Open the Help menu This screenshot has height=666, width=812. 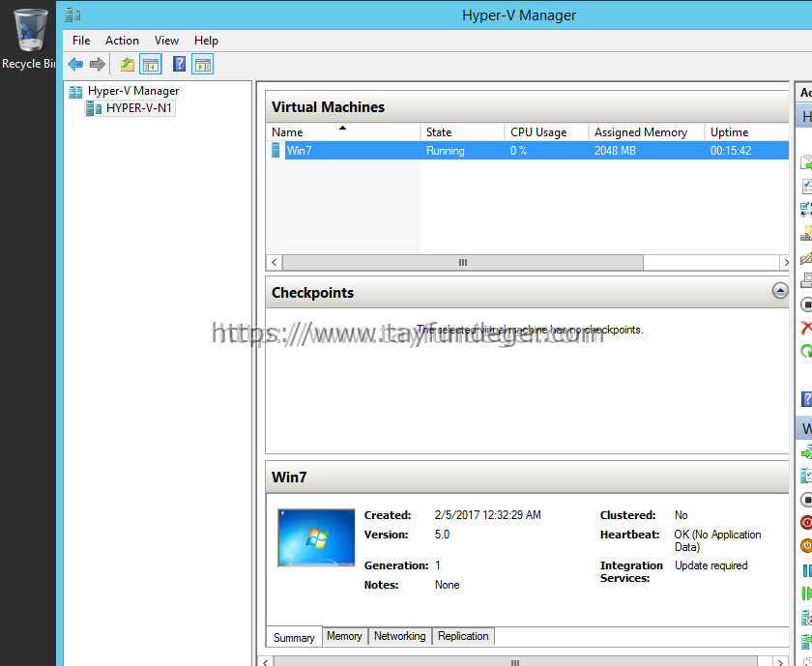click(206, 41)
